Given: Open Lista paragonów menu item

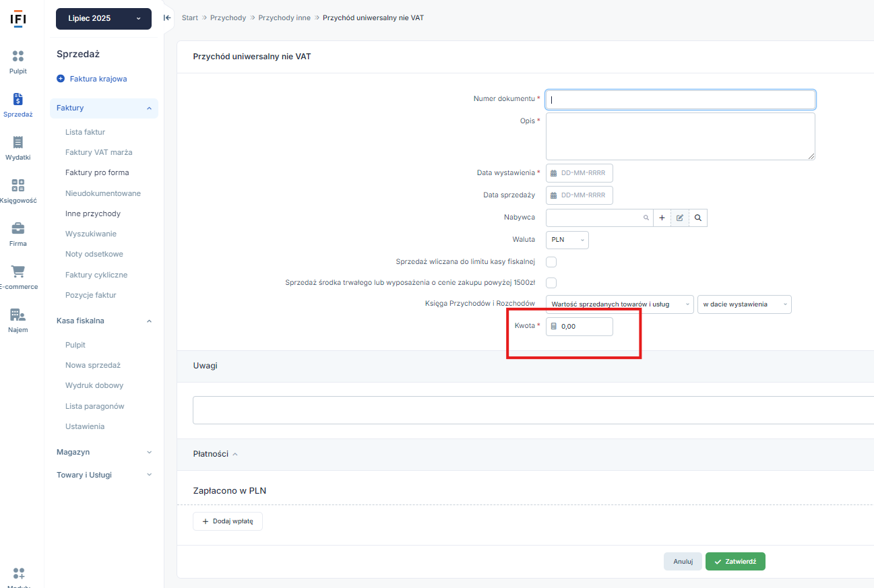Looking at the screenshot, I should (x=95, y=406).
